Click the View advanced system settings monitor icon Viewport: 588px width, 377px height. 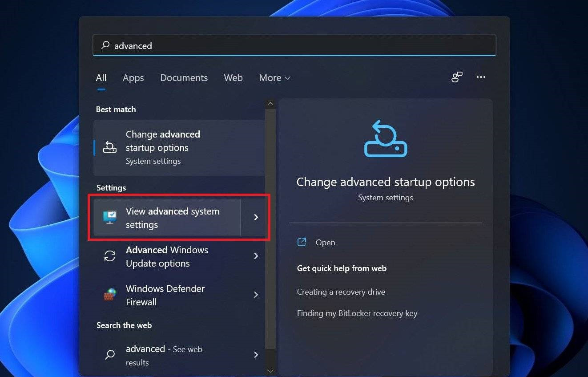point(109,218)
